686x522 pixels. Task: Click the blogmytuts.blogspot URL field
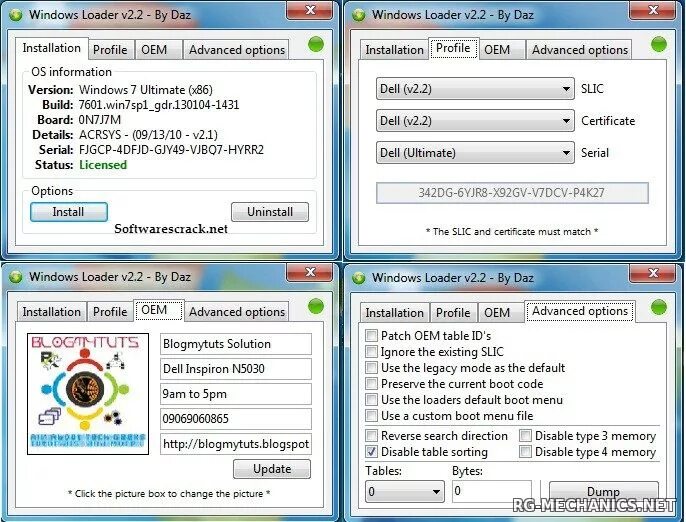[x=236, y=444]
